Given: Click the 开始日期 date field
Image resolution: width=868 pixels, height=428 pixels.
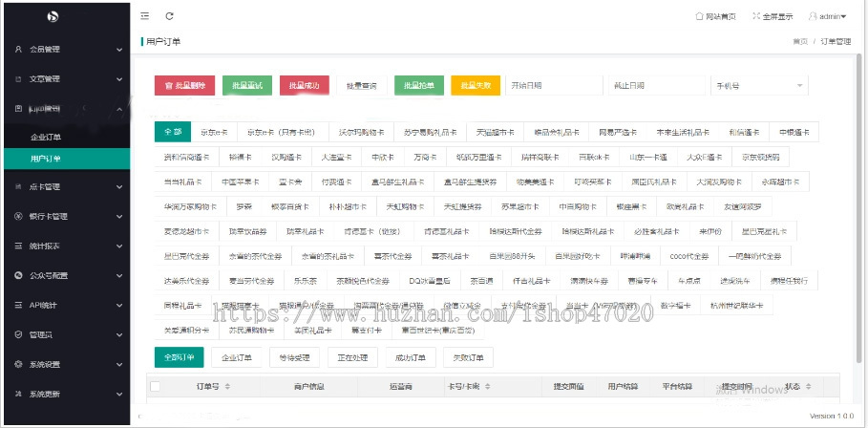Looking at the screenshot, I should click(x=554, y=86).
